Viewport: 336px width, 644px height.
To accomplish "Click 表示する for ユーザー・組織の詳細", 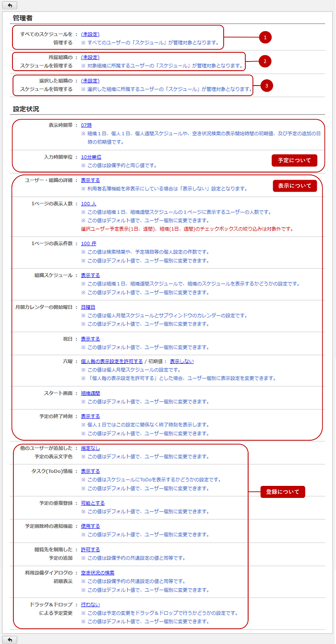I will tap(90, 180).
